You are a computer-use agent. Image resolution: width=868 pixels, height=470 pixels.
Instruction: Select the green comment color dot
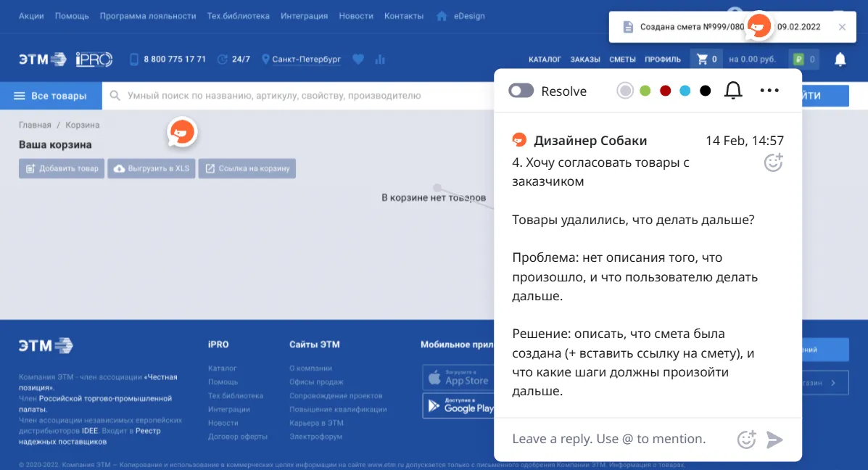pyautogui.click(x=645, y=90)
